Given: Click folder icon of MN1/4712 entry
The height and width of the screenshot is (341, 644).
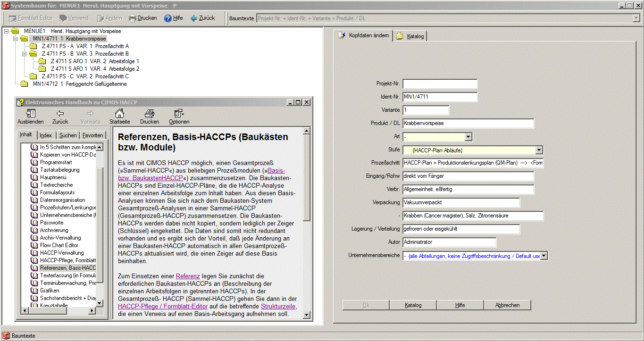Looking at the screenshot, I should 24,84.
